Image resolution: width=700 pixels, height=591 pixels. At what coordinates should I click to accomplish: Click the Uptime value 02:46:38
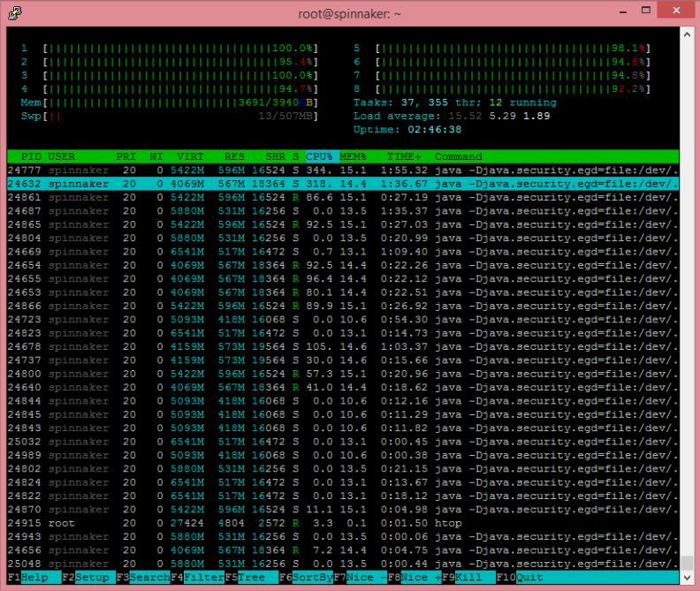pyautogui.click(x=434, y=130)
